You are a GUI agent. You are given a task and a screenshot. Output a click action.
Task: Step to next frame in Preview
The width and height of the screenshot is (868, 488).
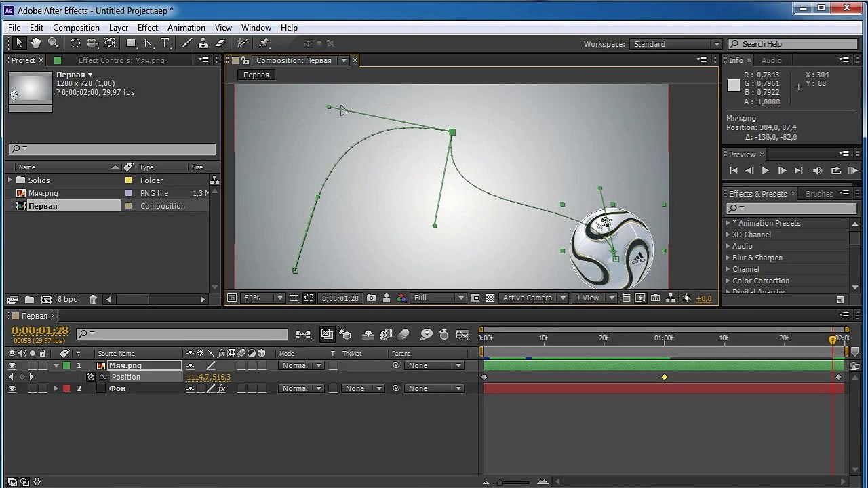pos(782,171)
